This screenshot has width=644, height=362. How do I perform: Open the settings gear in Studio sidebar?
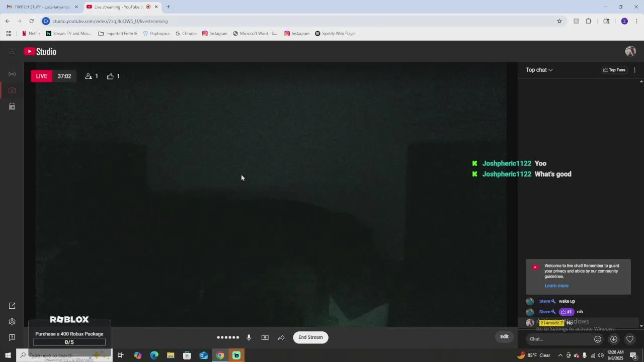click(12, 322)
